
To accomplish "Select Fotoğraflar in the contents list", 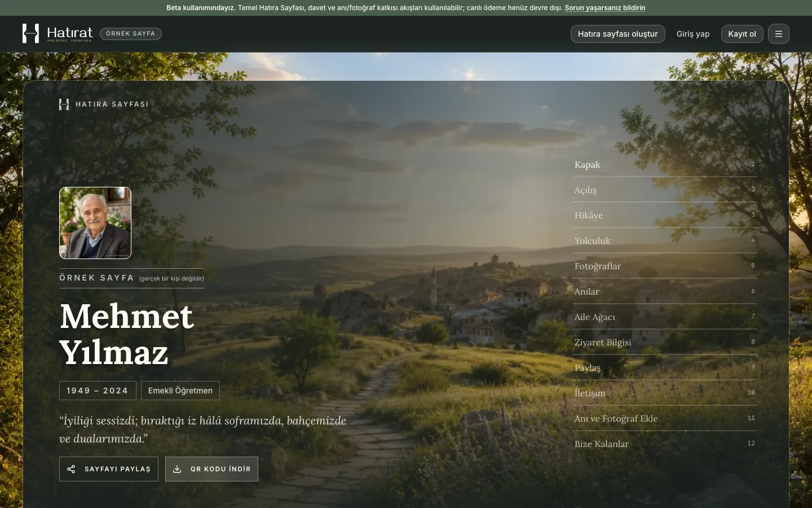I will [x=664, y=266].
